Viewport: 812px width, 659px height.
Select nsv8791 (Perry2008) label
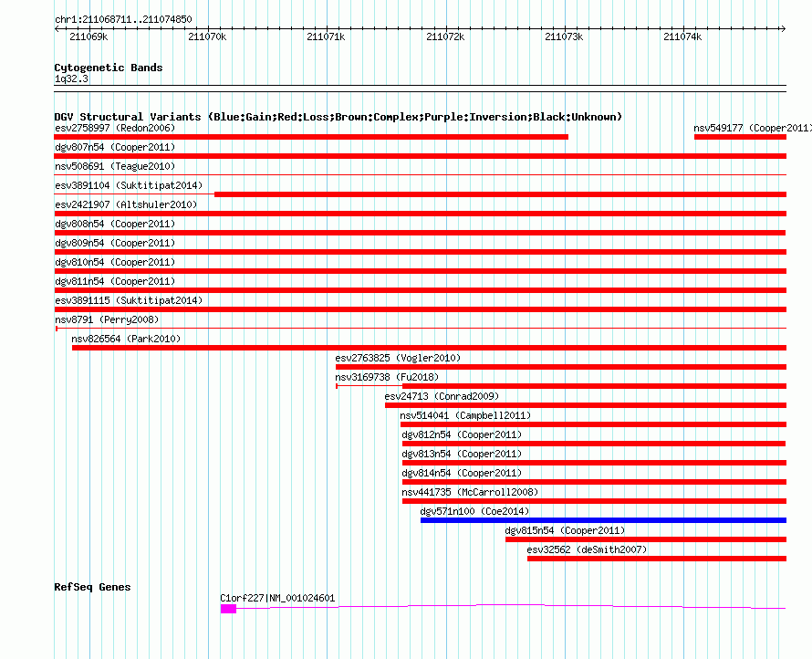pyautogui.click(x=107, y=319)
